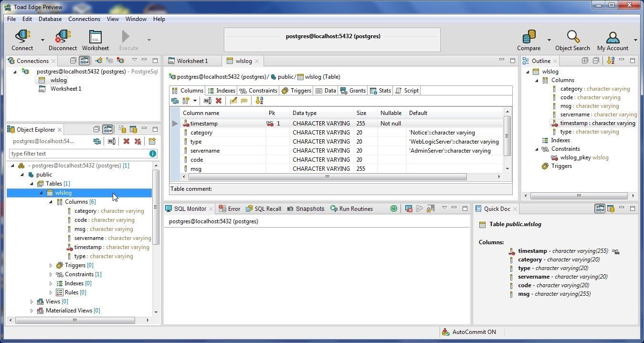Click the Data type column header
Image resolution: width=644 pixels, height=343 pixels.
(x=321, y=113)
